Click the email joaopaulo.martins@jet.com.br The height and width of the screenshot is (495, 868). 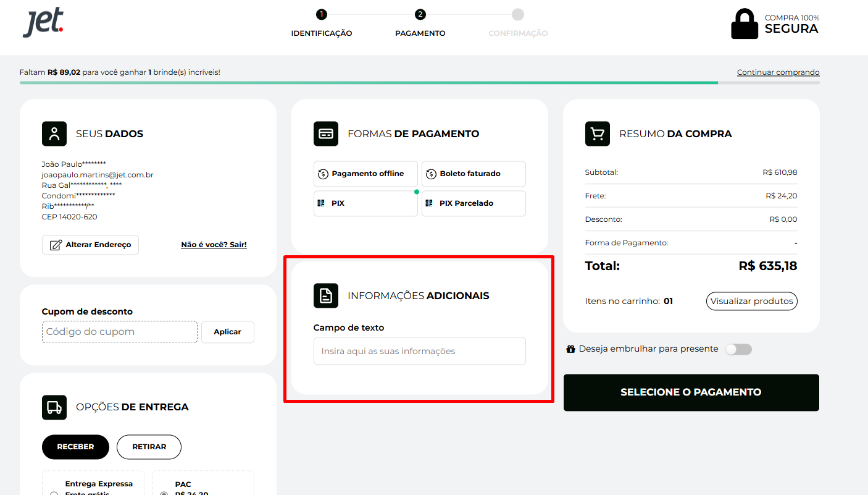click(98, 175)
